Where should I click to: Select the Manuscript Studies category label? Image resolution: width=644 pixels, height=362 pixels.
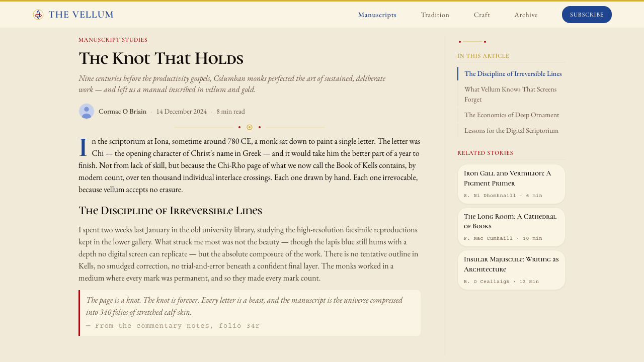pos(113,40)
